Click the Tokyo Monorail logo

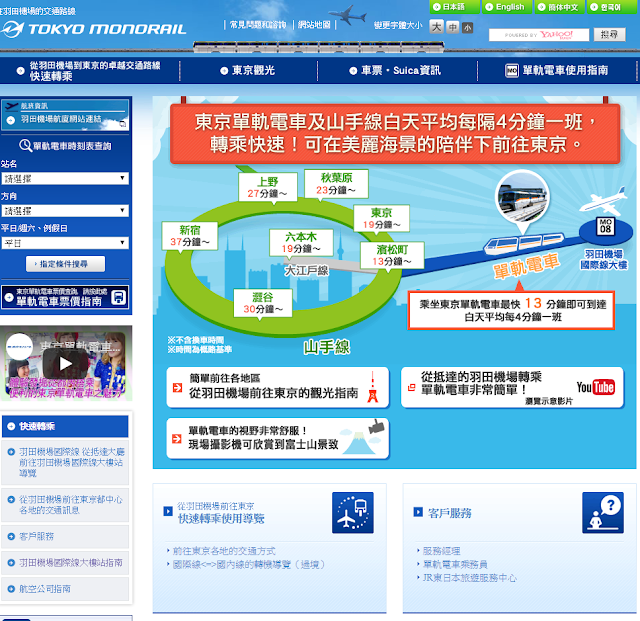tap(93, 29)
